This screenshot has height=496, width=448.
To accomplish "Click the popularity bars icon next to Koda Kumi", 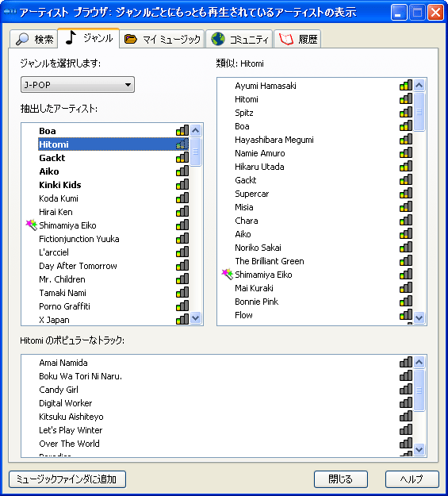I will [x=182, y=198].
